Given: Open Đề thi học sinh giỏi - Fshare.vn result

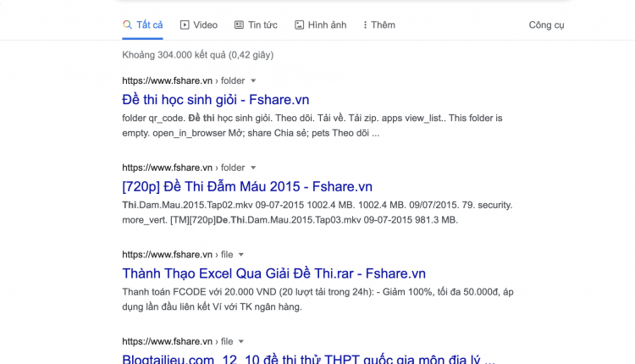Looking at the screenshot, I should coord(215,100).
